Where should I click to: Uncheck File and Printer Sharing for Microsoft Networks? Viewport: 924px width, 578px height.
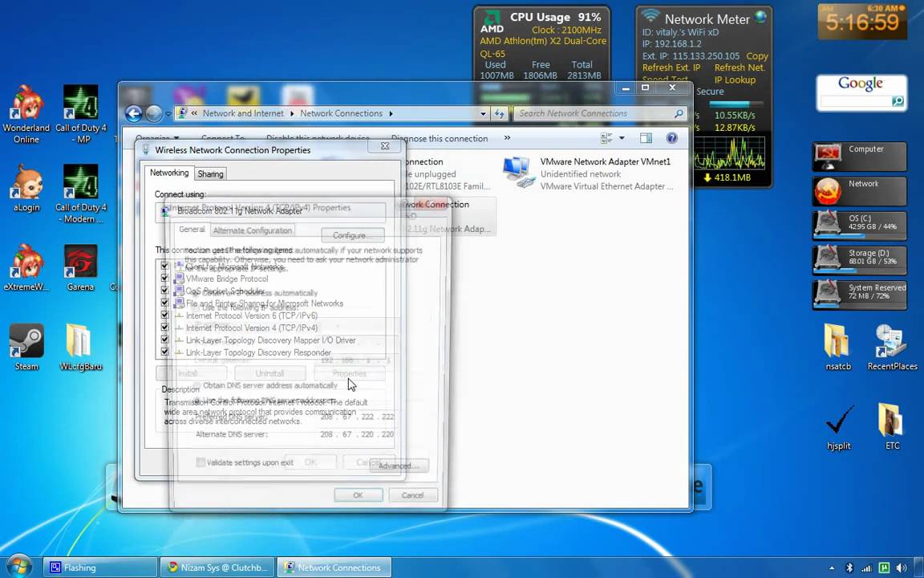(x=164, y=303)
